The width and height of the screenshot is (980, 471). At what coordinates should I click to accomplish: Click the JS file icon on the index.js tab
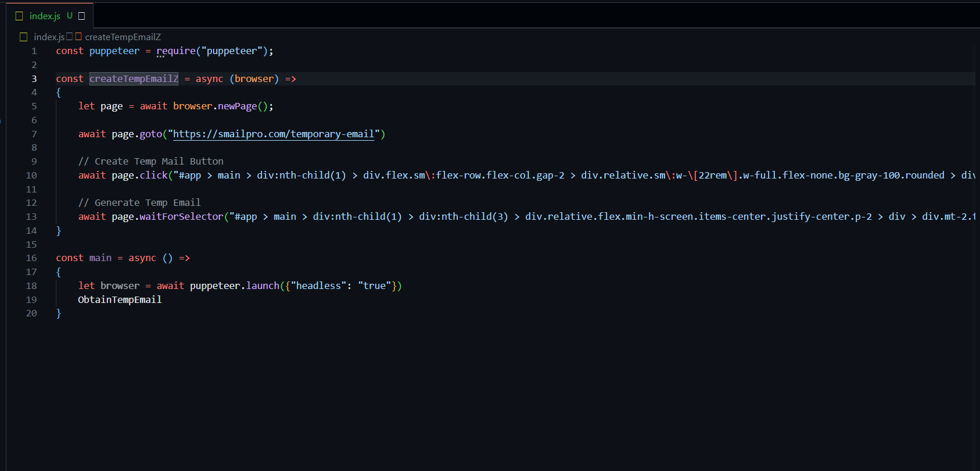[x=19, y=16]
